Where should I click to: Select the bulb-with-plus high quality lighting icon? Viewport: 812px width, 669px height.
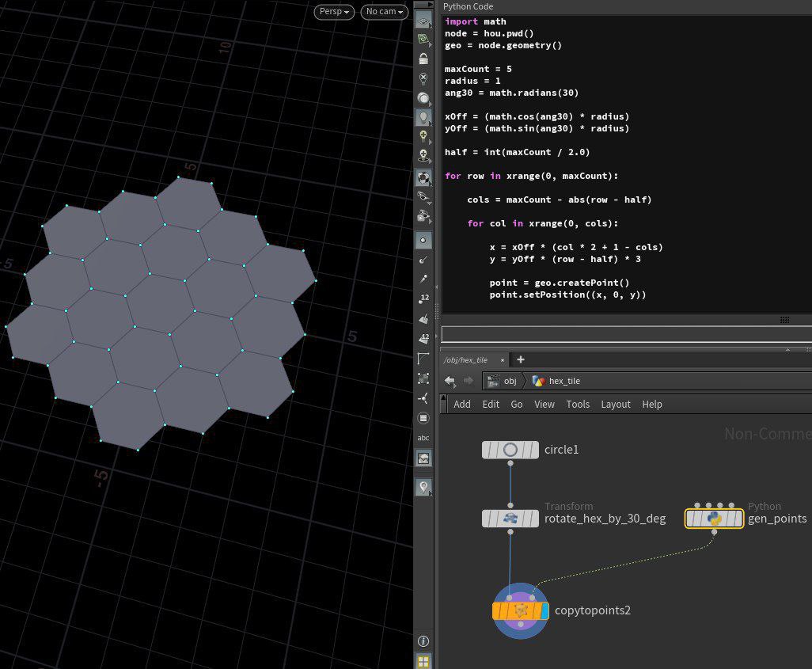coord(423,137)
